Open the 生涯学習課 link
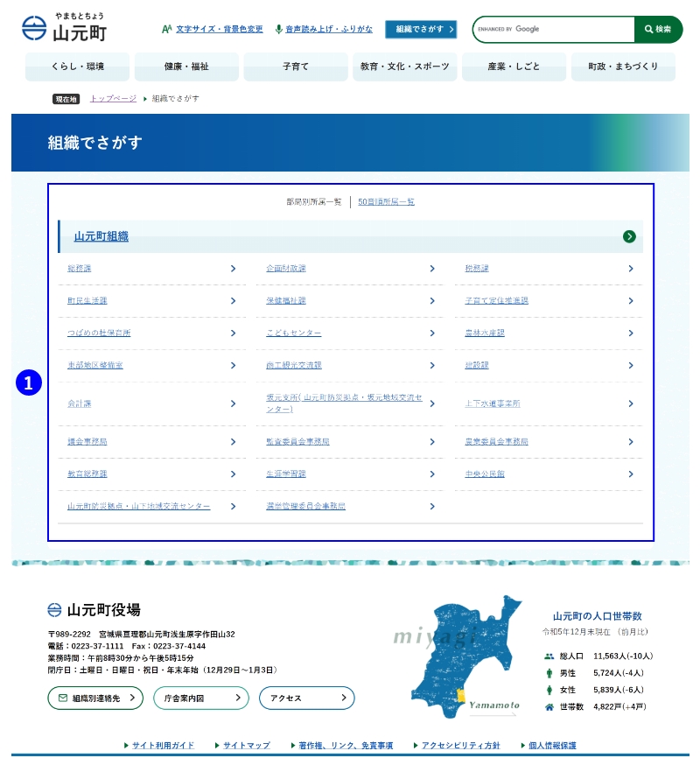This screenshot has width=700, height=765. pos(286,474)
